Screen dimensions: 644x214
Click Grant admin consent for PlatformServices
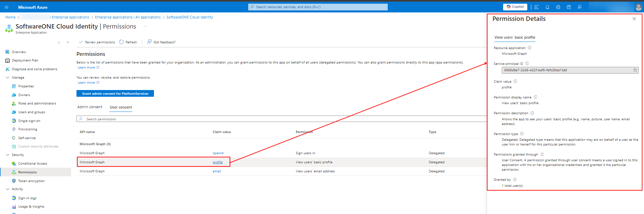115,93
